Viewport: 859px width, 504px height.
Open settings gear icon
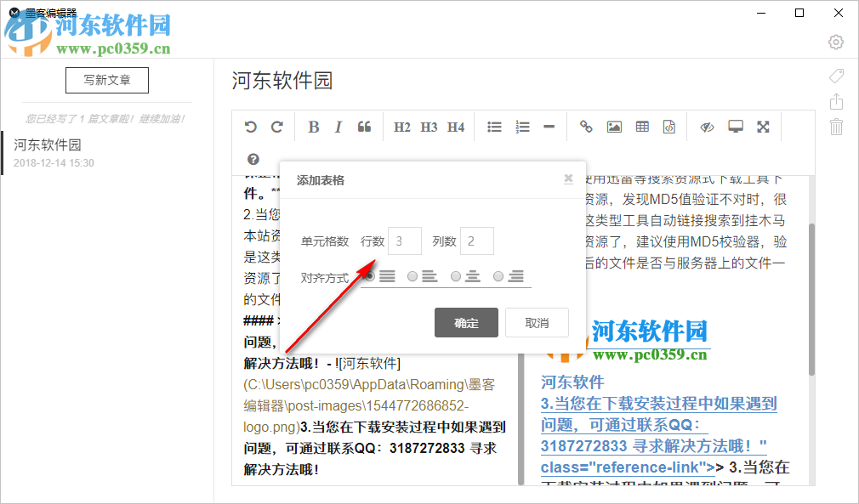(x=836, y=42)
